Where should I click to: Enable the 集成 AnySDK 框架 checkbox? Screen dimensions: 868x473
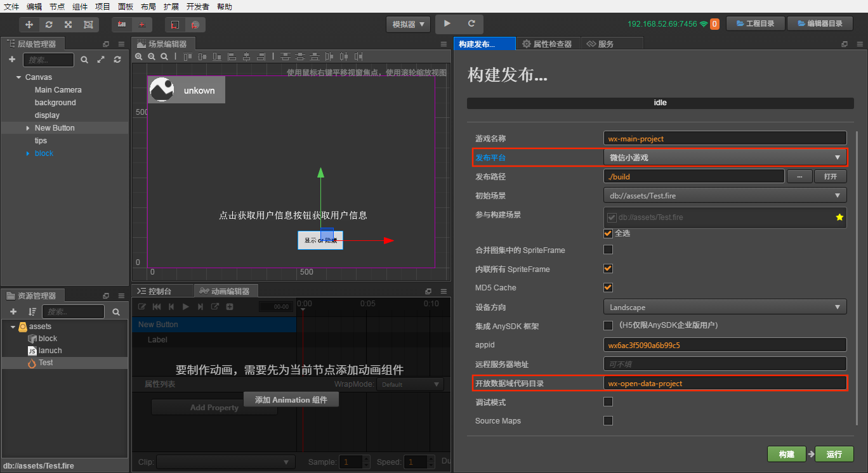tap(608, 325)
